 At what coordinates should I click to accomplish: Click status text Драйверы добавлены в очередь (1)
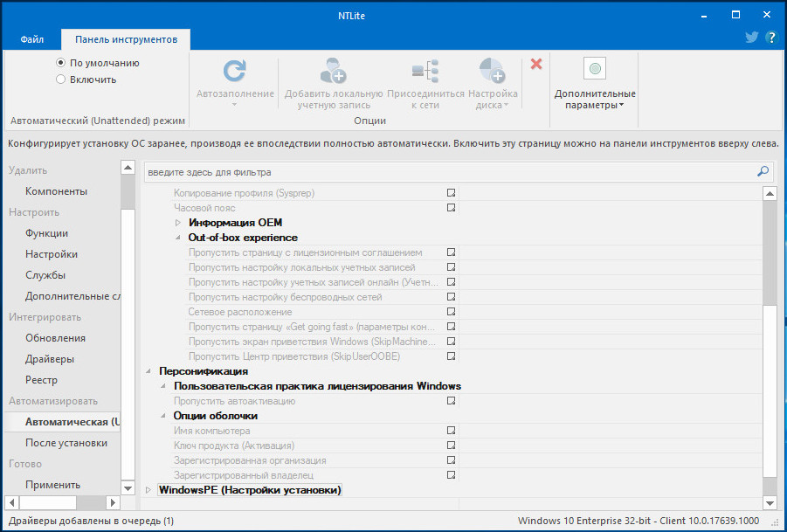pyautogui.click(x=91, y=521)
